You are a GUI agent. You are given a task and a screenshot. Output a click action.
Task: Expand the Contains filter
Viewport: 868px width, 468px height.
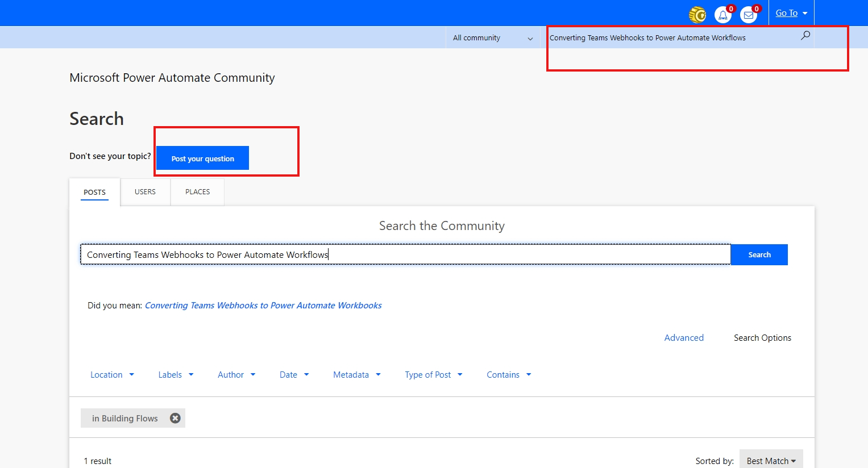[509, 375]
